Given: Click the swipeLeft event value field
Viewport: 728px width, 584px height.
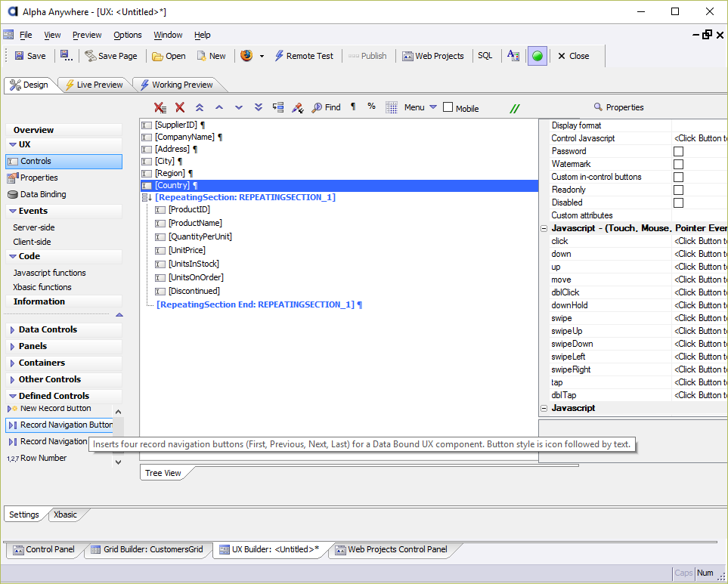Looking at the screenshot, I should pos(700,357).
